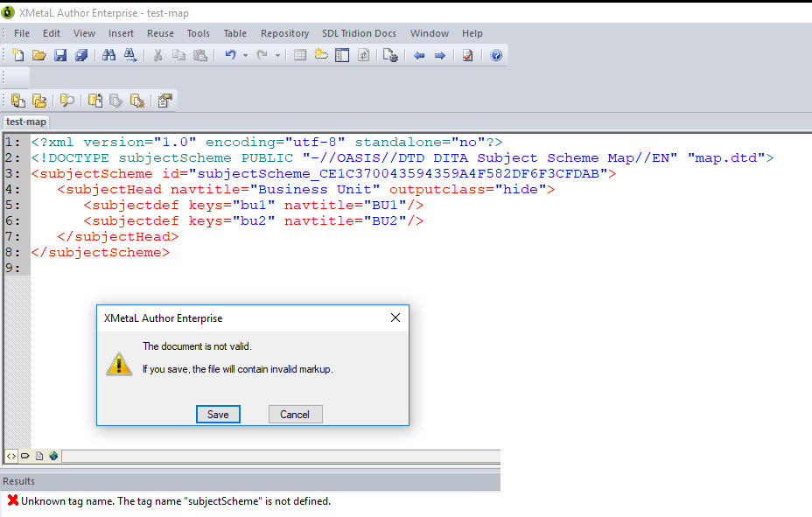Select the unknown tag name error result
The height and width of the screenshot is (517, 812).
click(x=175, y=501)
